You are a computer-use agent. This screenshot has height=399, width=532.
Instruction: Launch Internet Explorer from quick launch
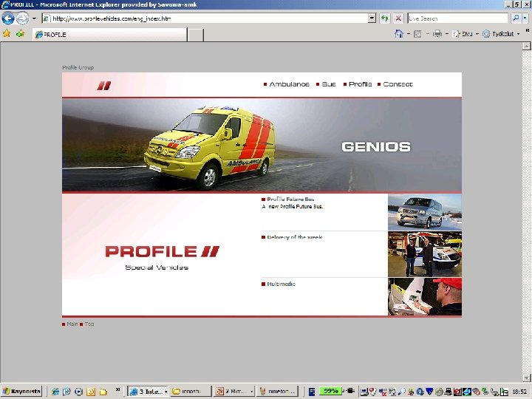[x=55, y=392]
